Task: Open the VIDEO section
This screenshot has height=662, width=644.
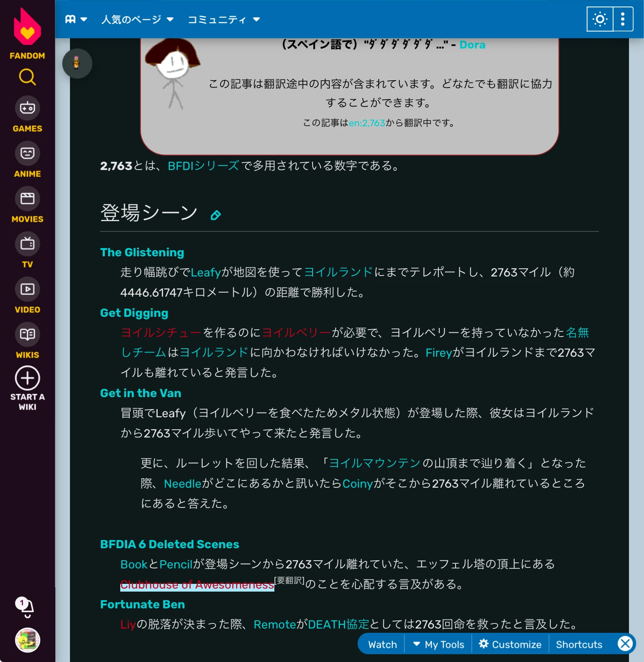Action: (27, 289)
